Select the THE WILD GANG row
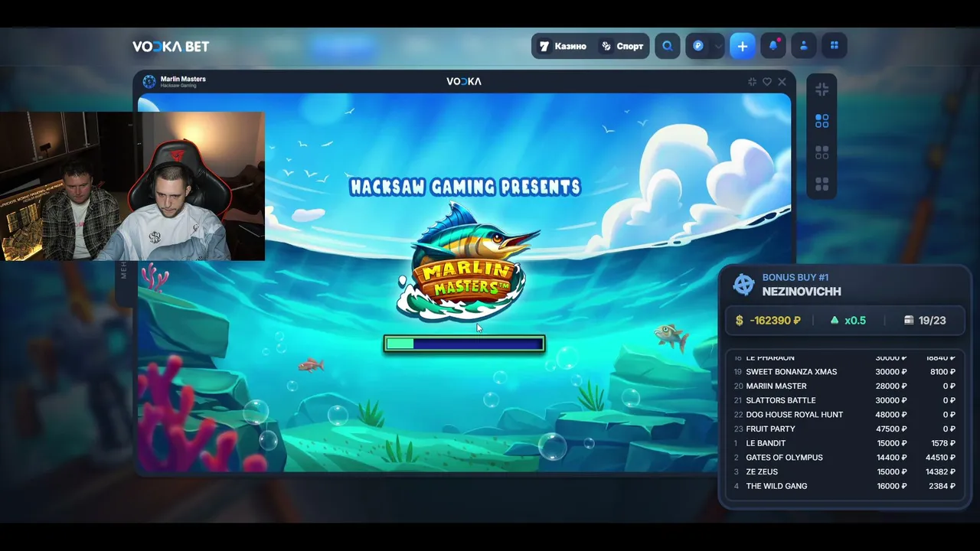The image size is (980, 551). point(845,486)
